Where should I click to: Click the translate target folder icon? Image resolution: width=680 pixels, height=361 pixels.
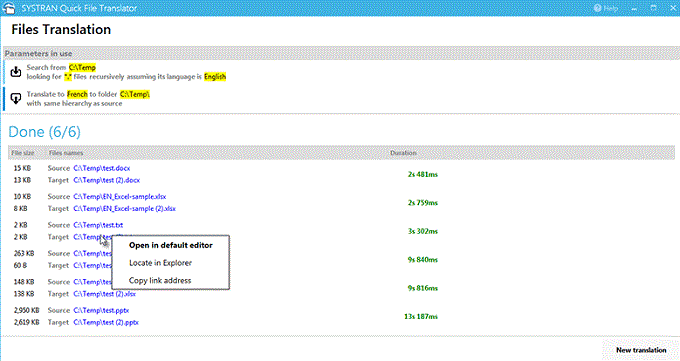coord(16,98)
